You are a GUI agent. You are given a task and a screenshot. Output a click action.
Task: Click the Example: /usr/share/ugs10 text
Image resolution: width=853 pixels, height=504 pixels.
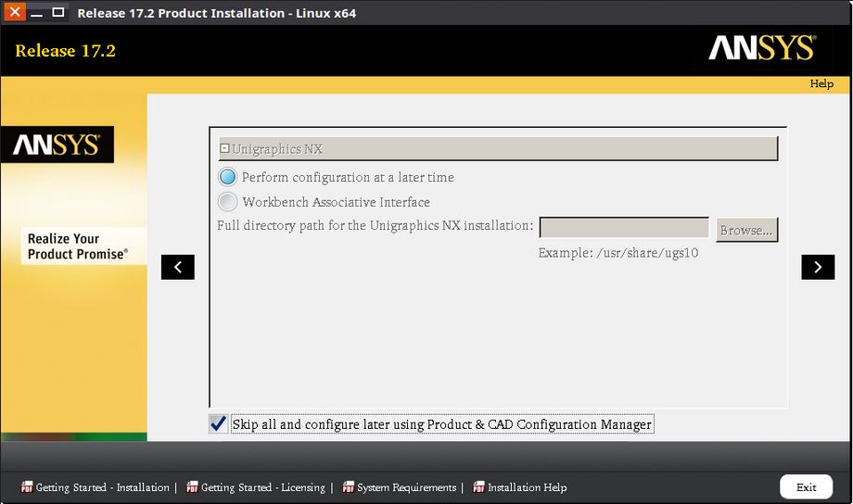tap(618, 253)
